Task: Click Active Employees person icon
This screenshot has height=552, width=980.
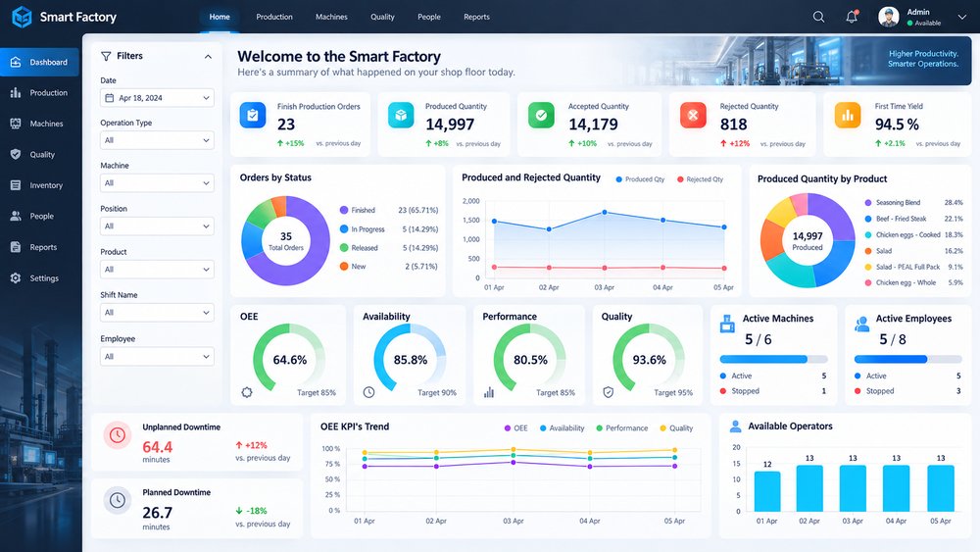Action: tap(861, 324)
